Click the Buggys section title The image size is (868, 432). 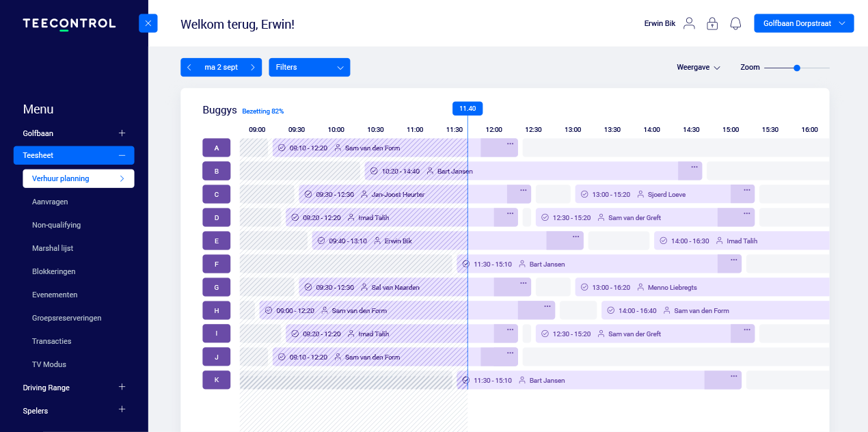[x=219, y=110]
